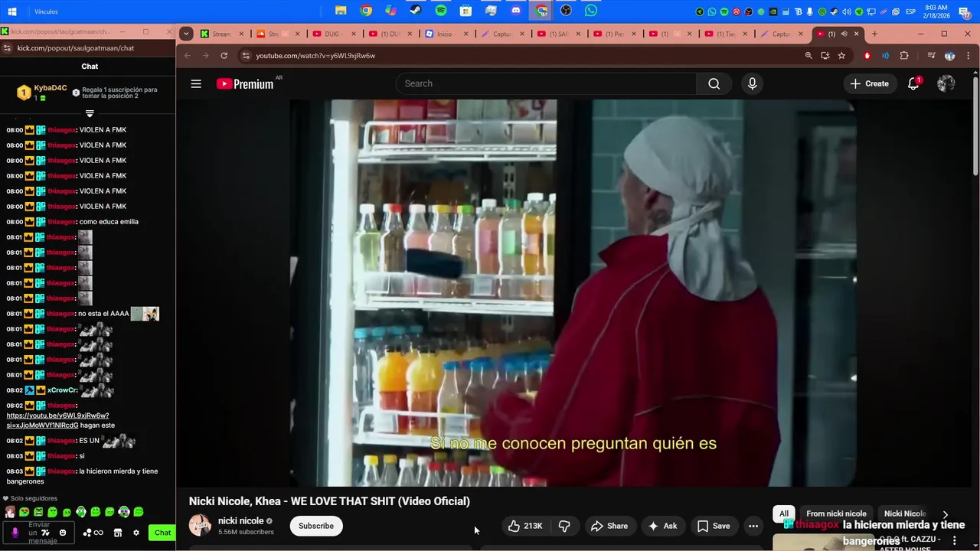This screenshot has width=980, height=551.
Task: Like the video showing 213K
Action: point(525,526)
